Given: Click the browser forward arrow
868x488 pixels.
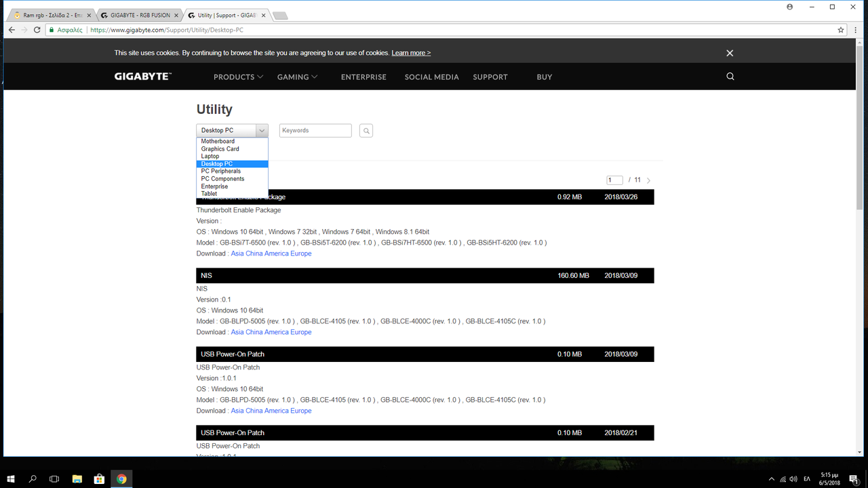Looking at the screenshot, I should tap(25, 30).
